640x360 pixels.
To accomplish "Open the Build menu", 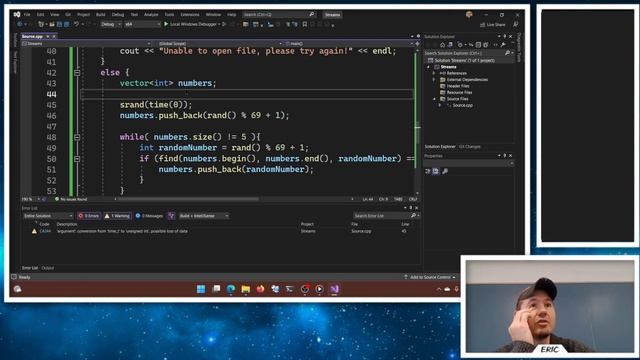I will point(101,14).
